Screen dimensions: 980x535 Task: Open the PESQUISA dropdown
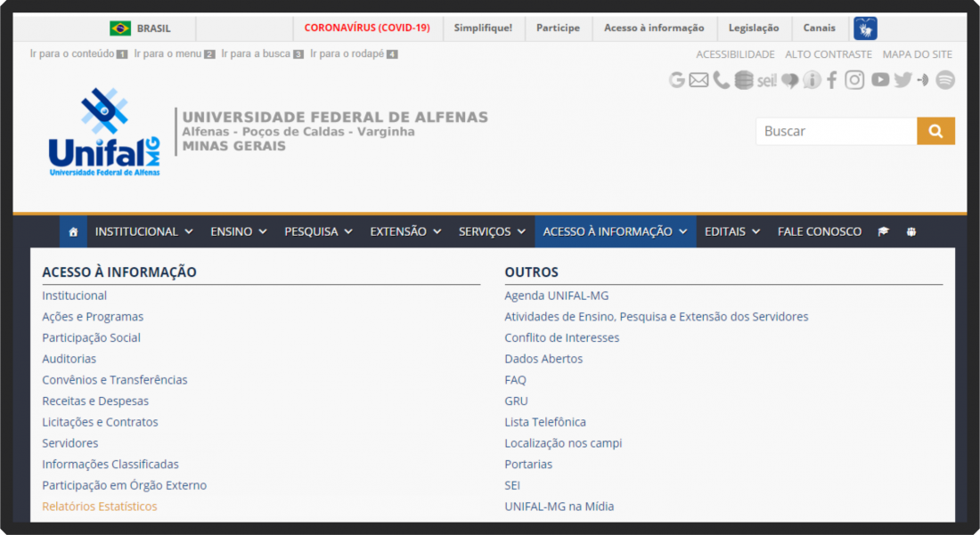[318, 231]
